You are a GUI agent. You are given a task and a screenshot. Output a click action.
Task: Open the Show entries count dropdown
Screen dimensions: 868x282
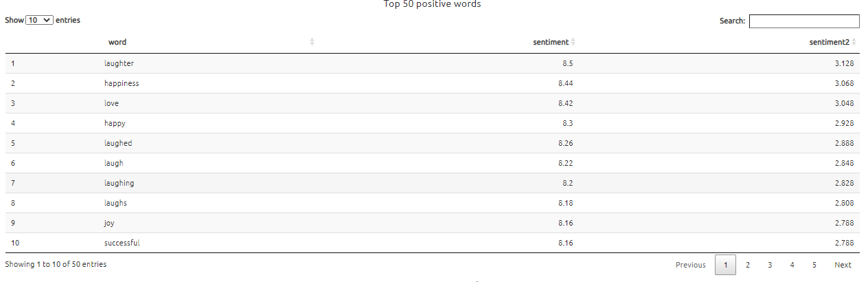click(x=39, y=21)
